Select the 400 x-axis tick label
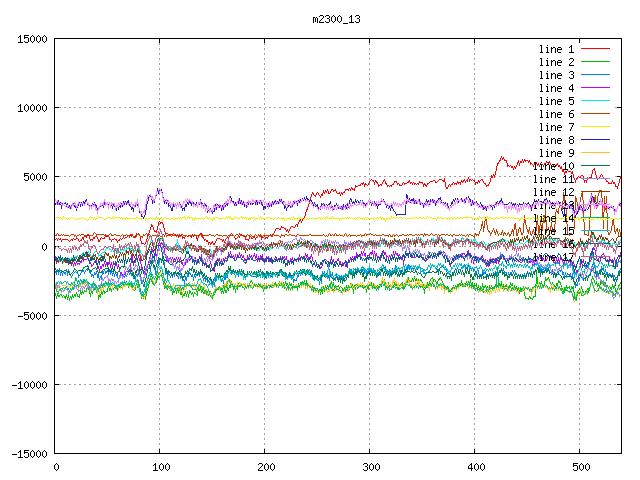This screenshot has height=480, width=640. click(474, 467)
